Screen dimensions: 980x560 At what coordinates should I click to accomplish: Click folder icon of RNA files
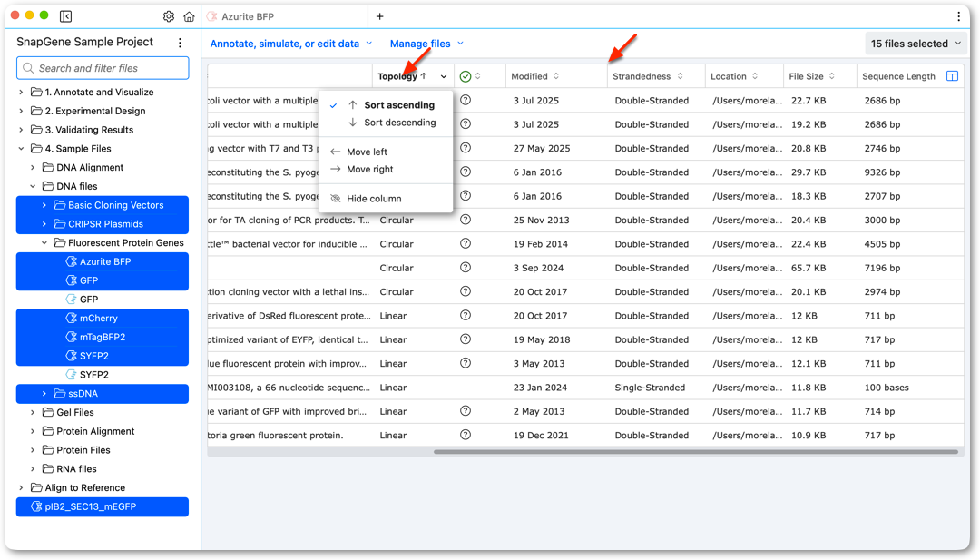pyautogui.click(x=47, y=468)
